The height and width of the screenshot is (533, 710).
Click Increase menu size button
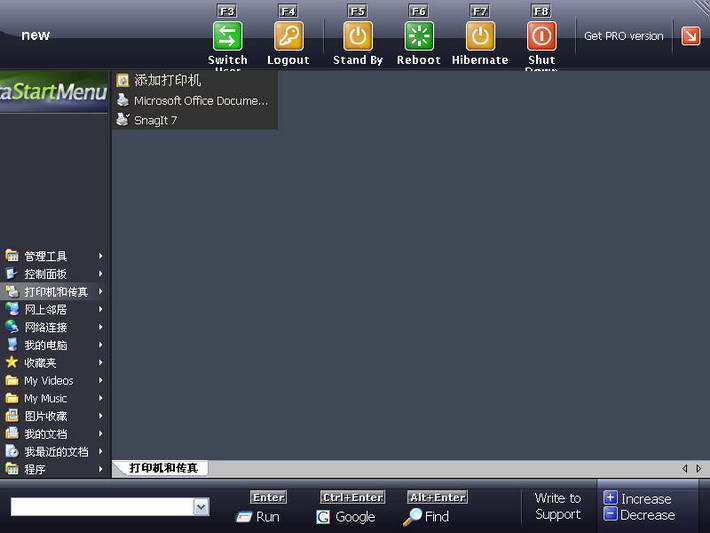click(x=638, y=498)
